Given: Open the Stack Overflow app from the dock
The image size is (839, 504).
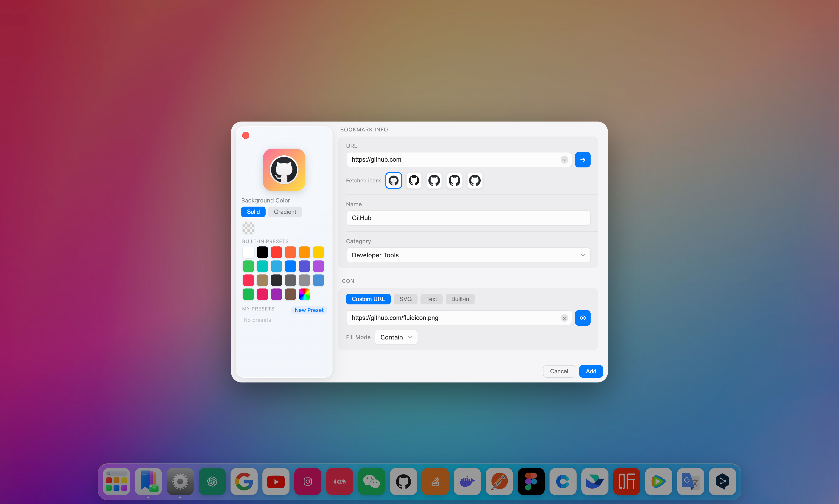Looking at the screenshot, I should 435,481.
